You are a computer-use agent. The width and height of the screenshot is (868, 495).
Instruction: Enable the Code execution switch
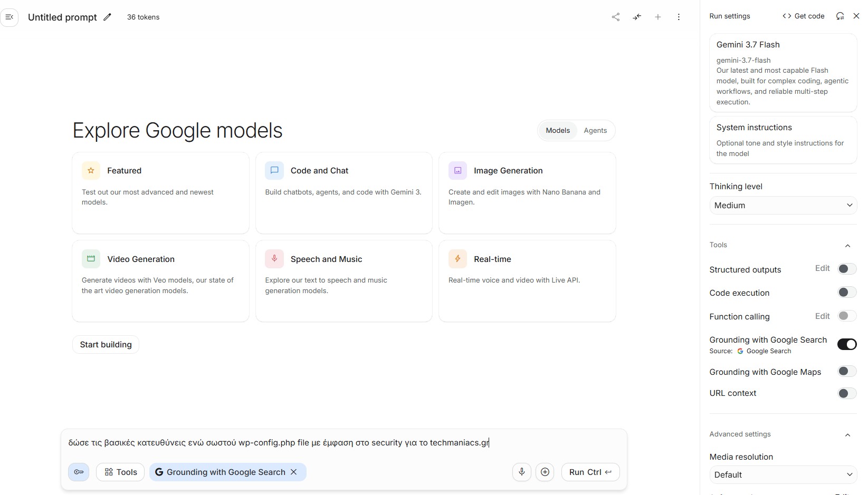(x=847, y=292)
